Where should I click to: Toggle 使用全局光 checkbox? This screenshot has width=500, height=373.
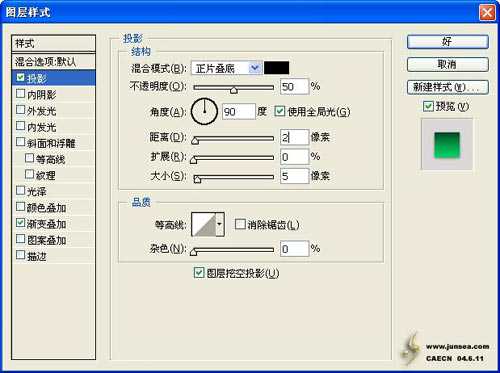click(279, 111)
